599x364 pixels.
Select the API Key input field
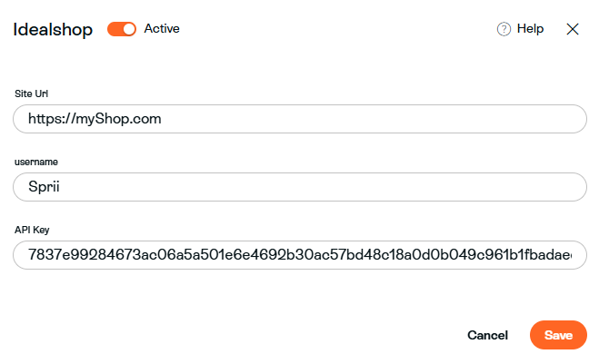[x=300, y=255]
